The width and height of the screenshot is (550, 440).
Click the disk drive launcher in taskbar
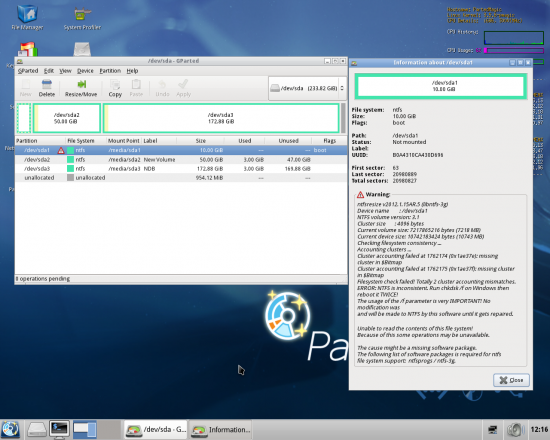click(37, 429)
